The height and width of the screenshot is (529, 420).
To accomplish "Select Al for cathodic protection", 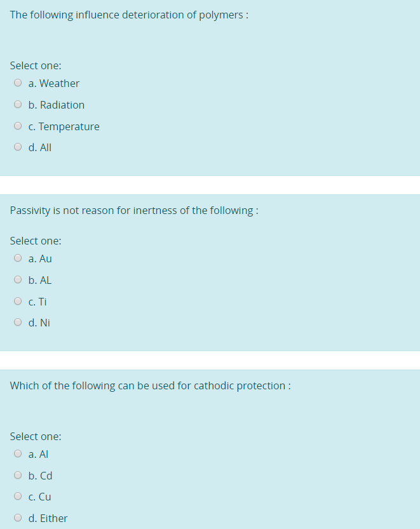I will click(18, 453).
